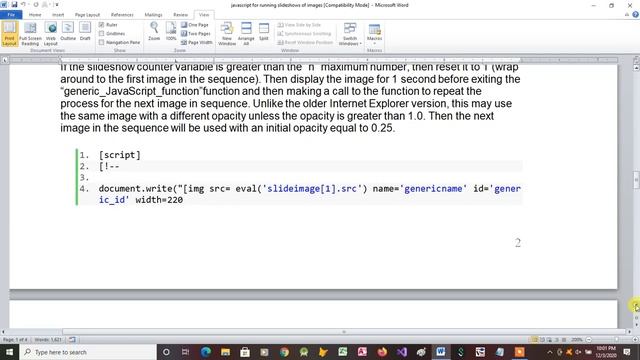Open Word Help question mark icon
This screenshot has height=360, width=640.
[636, 15]
